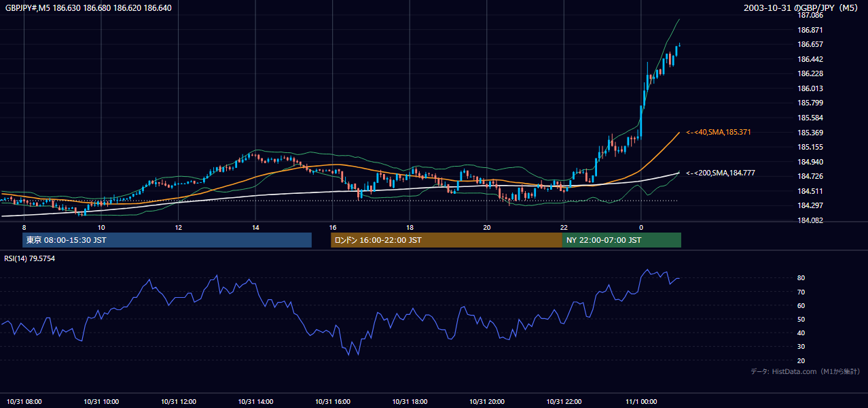868x408 pixels.
Task: Click price axis value 184.297
Action: [x=810, y=205]
